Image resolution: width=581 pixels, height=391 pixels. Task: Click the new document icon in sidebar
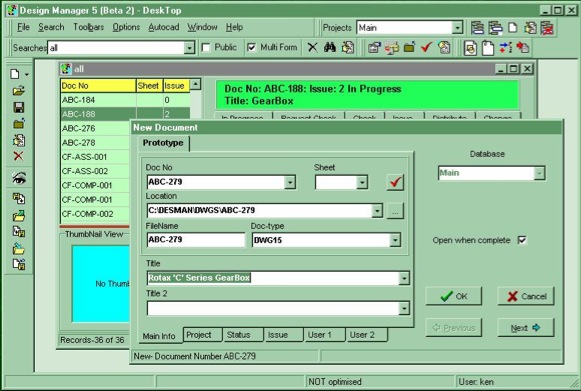pos(15,74)
